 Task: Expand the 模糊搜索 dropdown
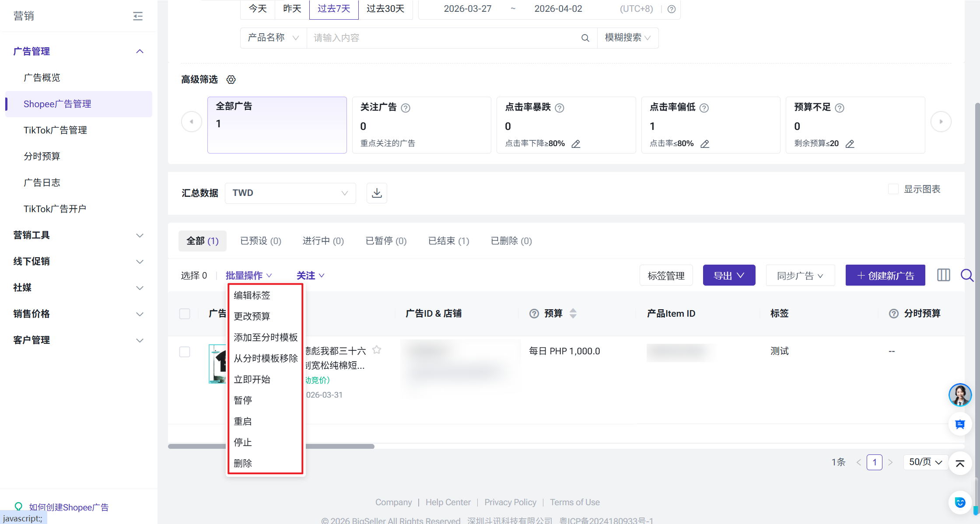(x=627, y=38)
